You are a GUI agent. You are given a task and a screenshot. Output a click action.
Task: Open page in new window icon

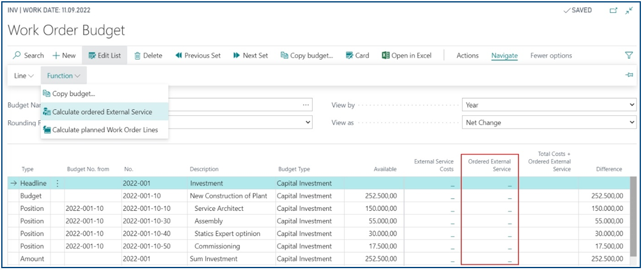click(614, 10)
